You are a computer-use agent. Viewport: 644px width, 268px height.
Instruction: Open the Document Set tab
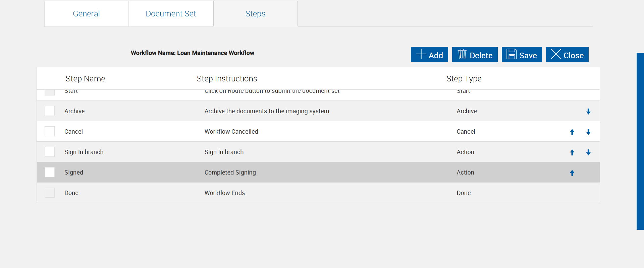(171, 14)
